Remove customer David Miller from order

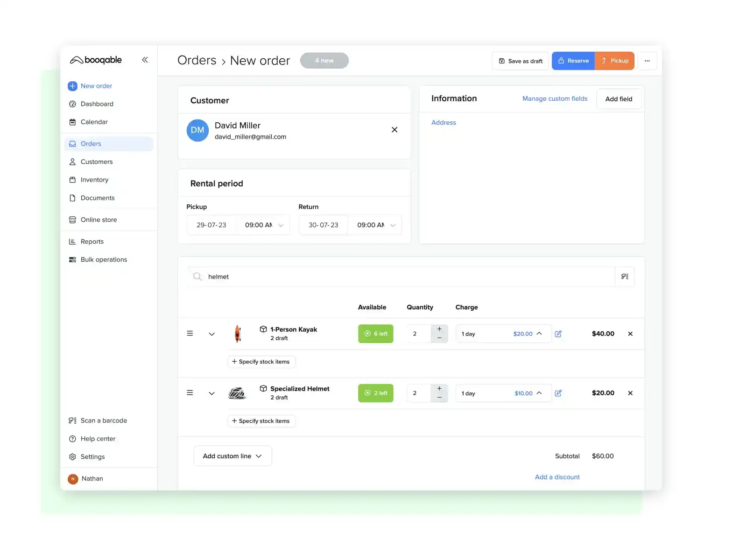395,130
